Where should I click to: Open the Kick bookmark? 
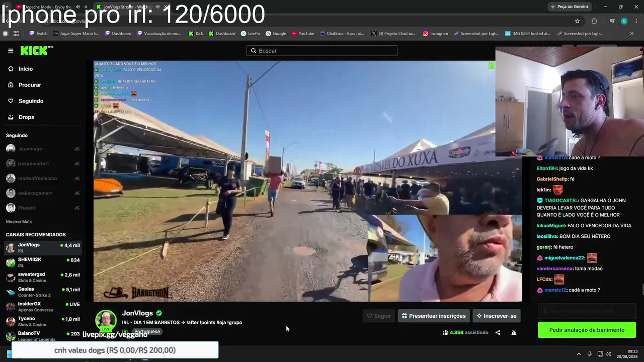(x=196, y=34)
